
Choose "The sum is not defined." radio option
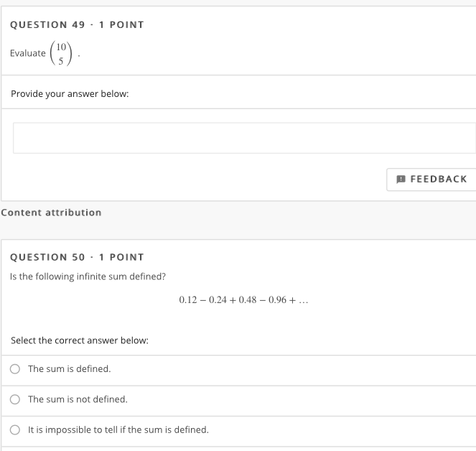15,399
